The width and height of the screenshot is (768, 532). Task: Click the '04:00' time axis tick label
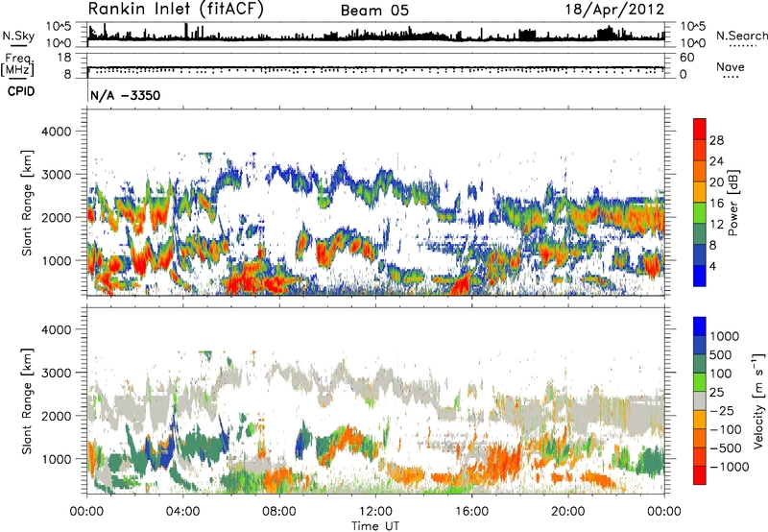click(x=182, y=512)
